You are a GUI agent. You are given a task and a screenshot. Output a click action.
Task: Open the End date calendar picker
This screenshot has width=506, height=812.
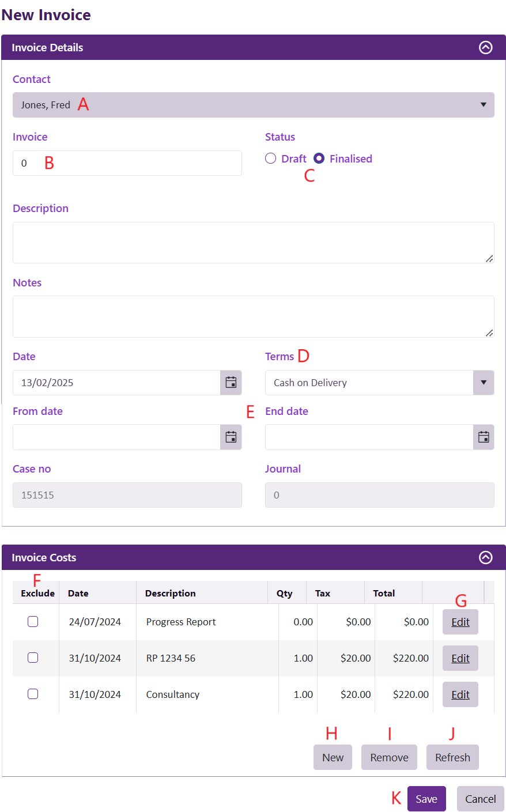tap(484, 437)
